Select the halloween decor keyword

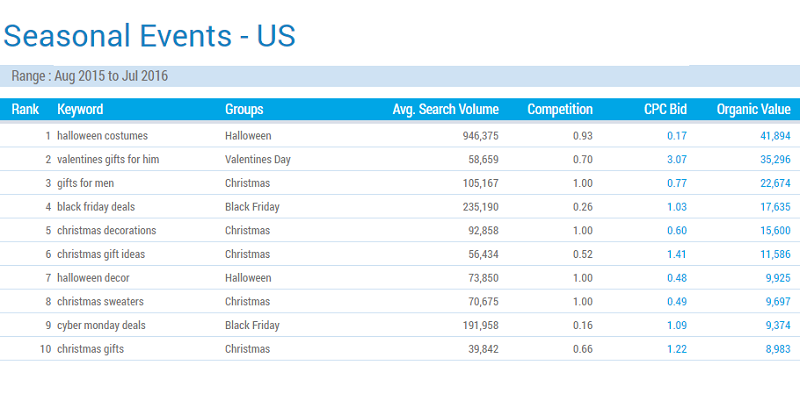pos(93,277)
